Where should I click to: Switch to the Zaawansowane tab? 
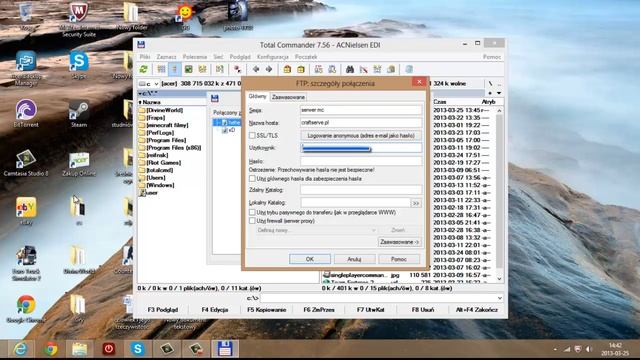point(289,97)
